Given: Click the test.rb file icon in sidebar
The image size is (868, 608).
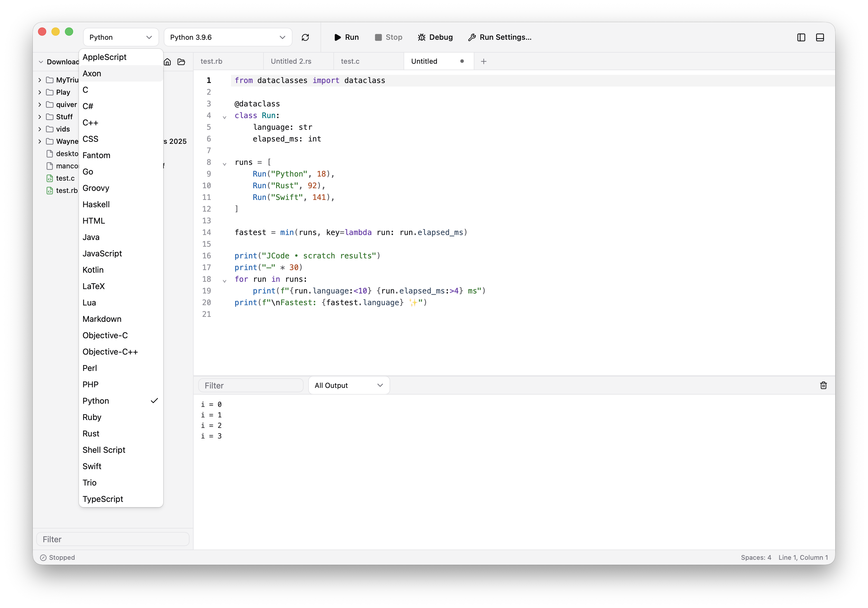Looking at the screenshot, I should 49,191.
